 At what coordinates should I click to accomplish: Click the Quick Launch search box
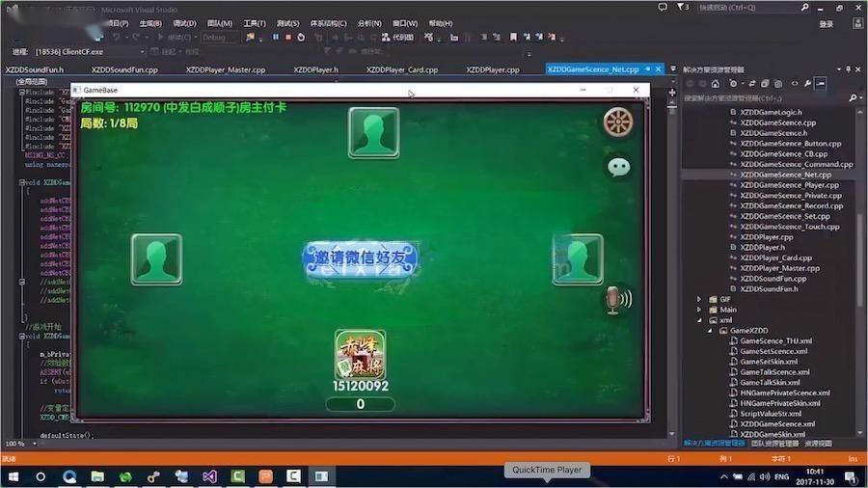[x=753, y=7]
